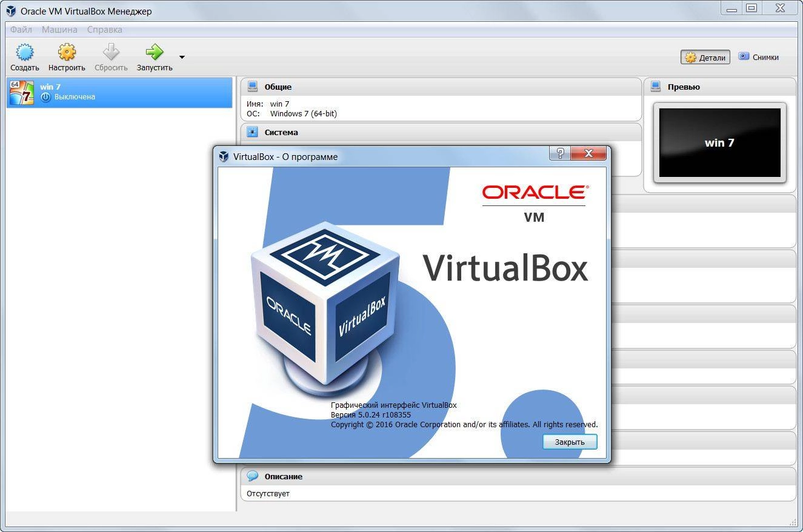The image size is (803, 532).
Task: Click the VirtualBox icon in main title bar
Action: point(11,11)
